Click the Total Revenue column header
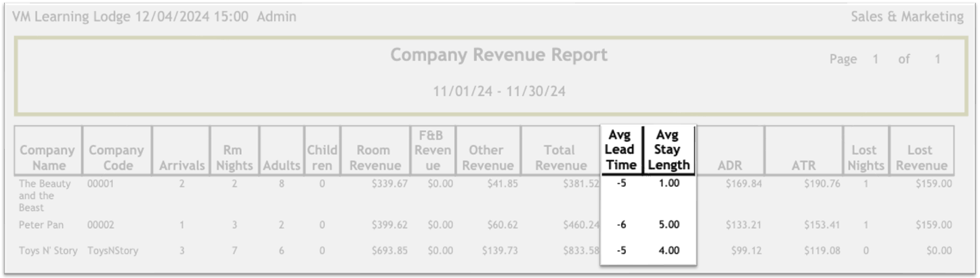Viewport: 980px width, 278px height. [559, 158]
